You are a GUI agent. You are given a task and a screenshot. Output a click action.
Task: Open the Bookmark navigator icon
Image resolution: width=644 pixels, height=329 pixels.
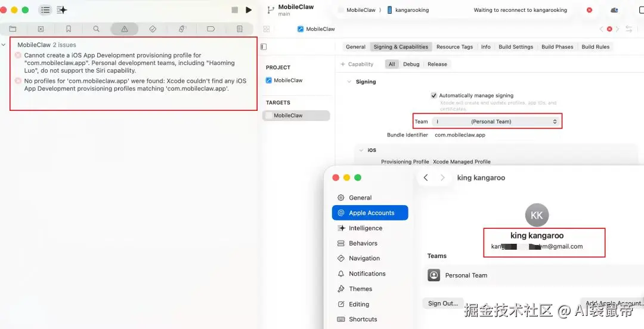pyautogui.click(x=69, y=29)
